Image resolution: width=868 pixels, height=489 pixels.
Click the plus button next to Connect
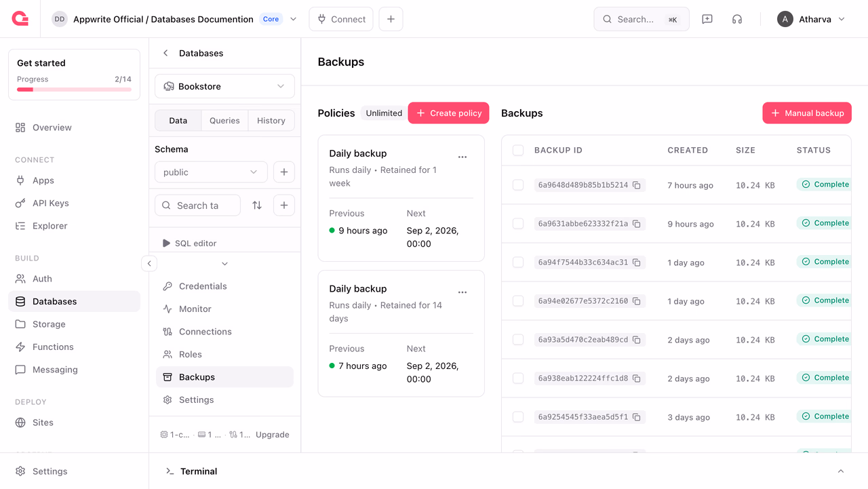coord(391,19)
